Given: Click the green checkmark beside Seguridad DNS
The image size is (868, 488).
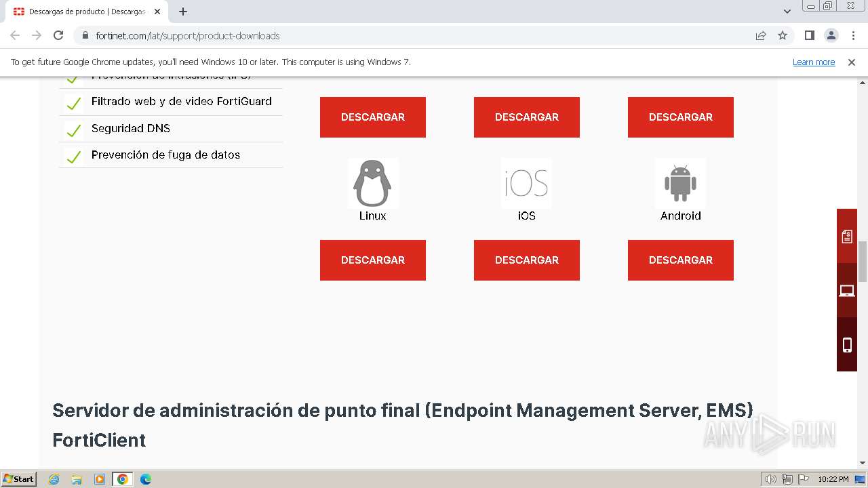Looking at the screenshot, I should click(73, 130).
